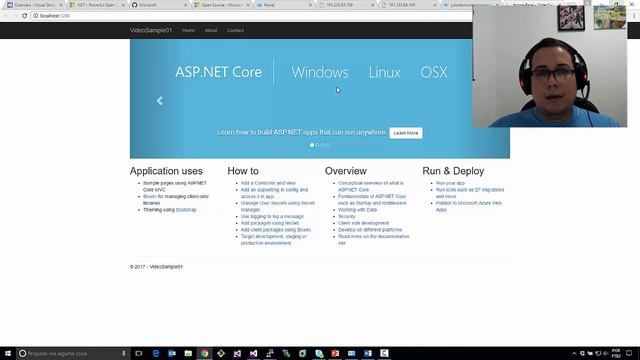Open Skype from the taskbar
Viewport: 640px width, 360px height.
319,353
